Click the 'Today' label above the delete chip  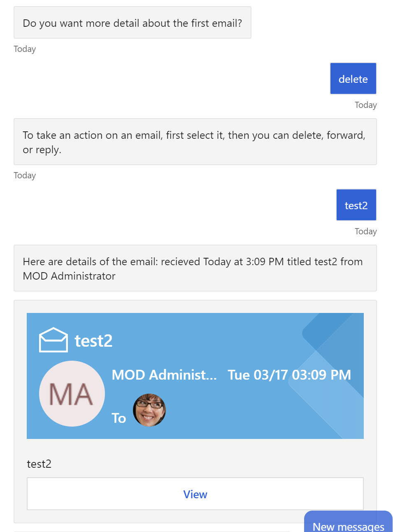365,105
